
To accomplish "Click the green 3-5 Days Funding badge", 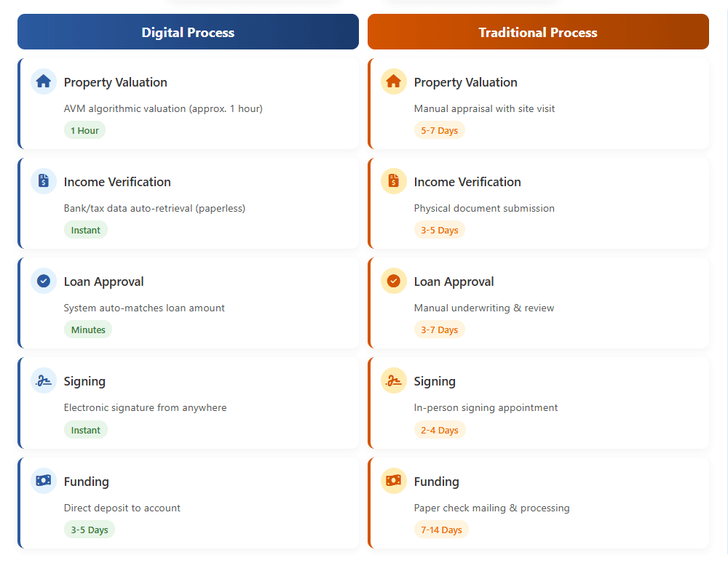I will pos(90,530).
